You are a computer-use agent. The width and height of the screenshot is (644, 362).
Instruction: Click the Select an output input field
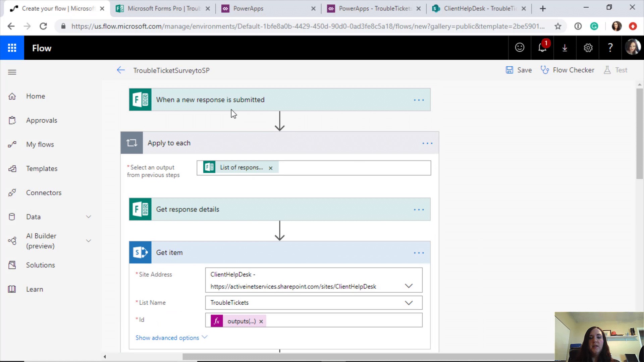[314, 168]
